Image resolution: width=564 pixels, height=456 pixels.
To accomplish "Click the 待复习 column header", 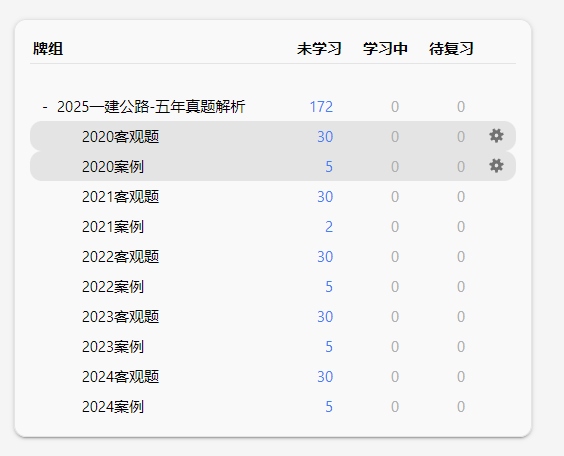I will 451,49.
